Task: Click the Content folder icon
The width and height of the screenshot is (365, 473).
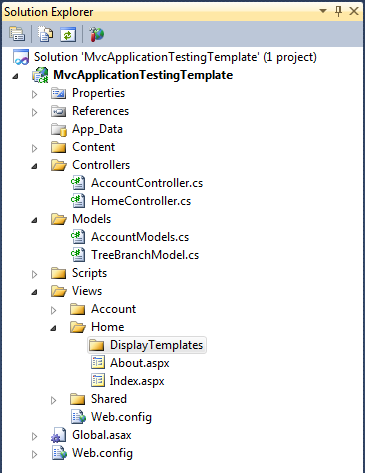Action: tap(59, 147)
